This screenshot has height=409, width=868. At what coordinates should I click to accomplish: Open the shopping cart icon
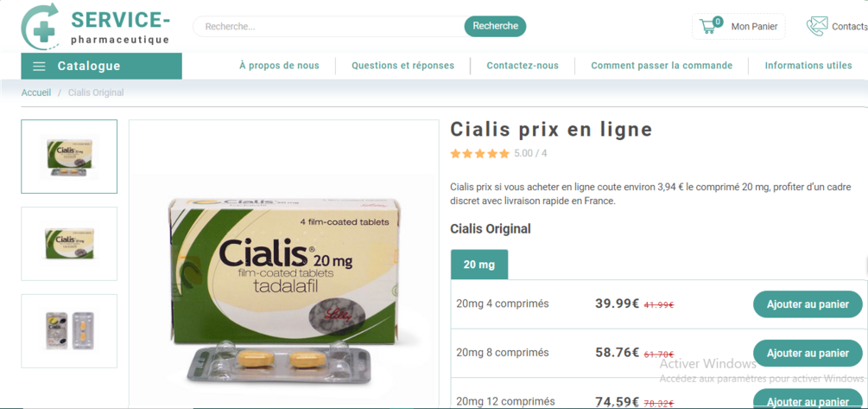[706, 26]
